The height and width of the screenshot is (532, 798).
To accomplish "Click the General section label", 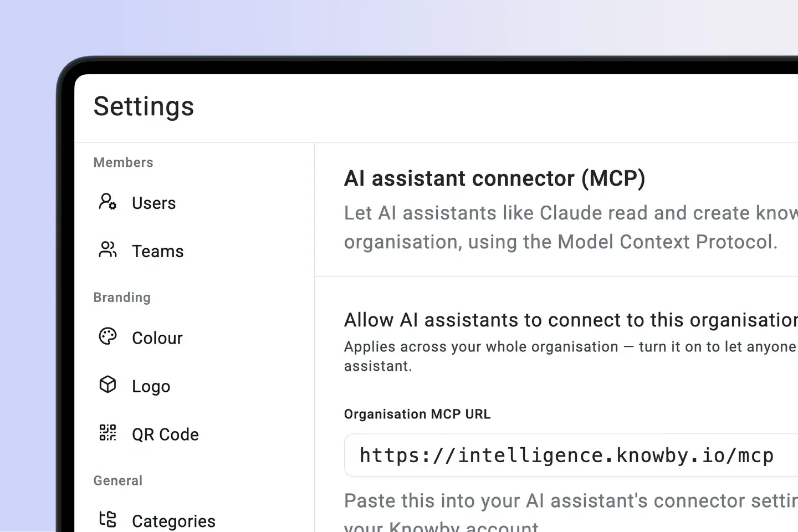I will tap(117, 480).
